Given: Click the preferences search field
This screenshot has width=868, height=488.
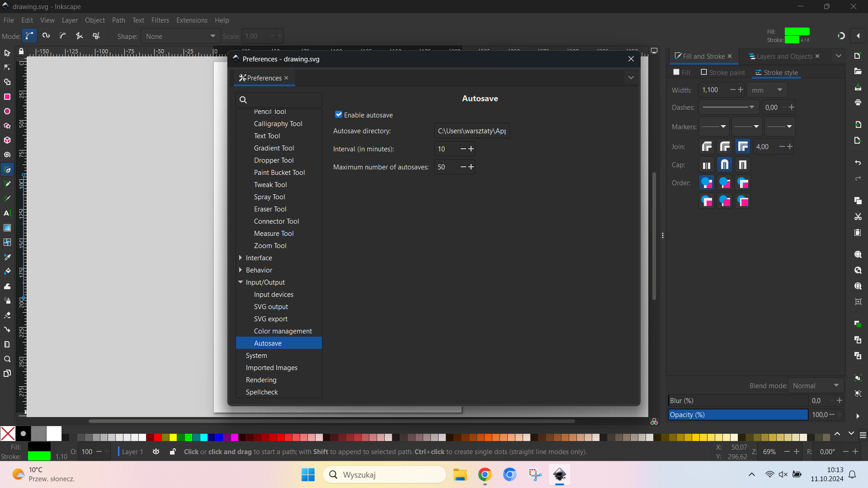Looking at the screenshot, I should [x=279, y=100].
